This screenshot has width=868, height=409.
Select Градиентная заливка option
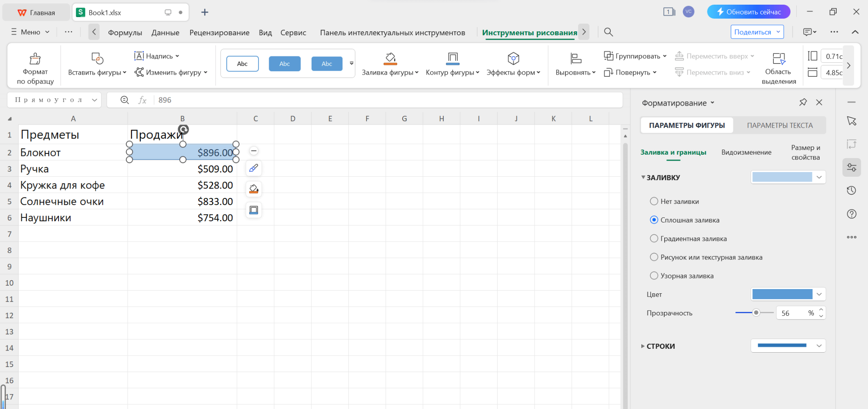pos(654,239)
